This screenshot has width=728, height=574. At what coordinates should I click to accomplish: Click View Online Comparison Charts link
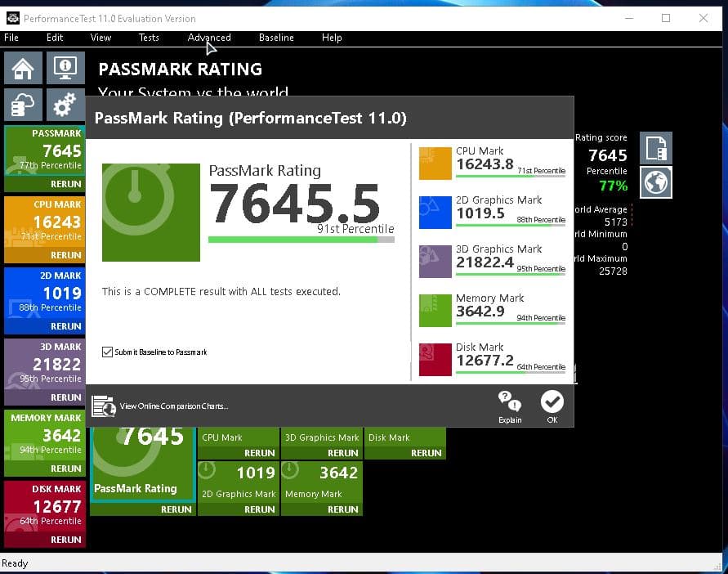pos(174,406)
